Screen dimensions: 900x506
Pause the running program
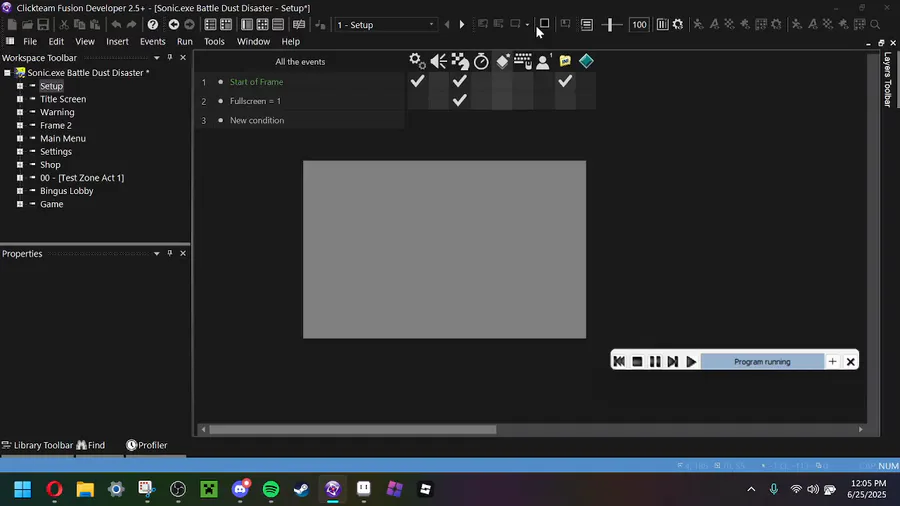[x=655, y=361]
